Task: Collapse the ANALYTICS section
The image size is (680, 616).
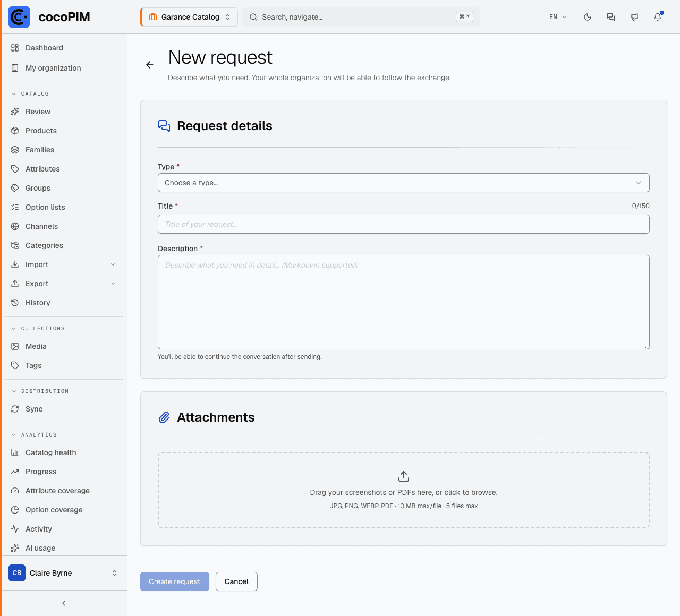Action: (x=34, y=435)
